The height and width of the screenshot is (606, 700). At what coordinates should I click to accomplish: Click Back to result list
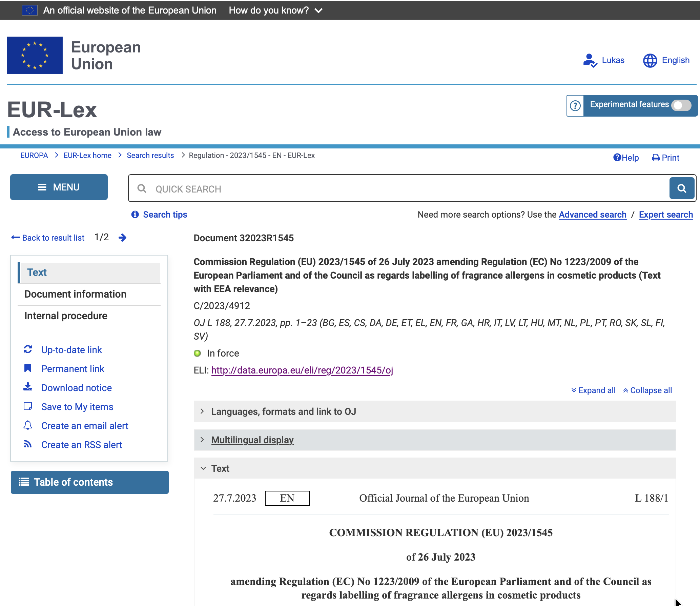tap(53, 238)
